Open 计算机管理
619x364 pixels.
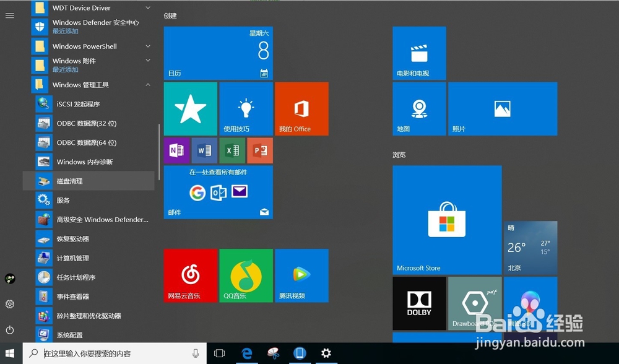click(x=92, y=258)
